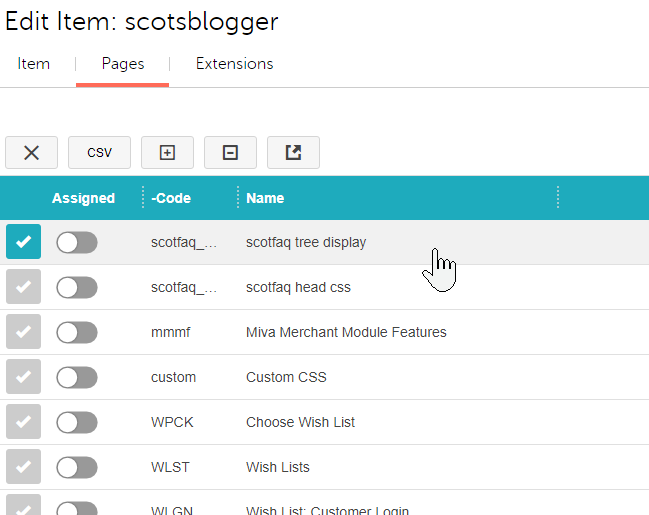Click the plus expand-all icon
Screen dimensions: 649x515
tap(167, 152)
